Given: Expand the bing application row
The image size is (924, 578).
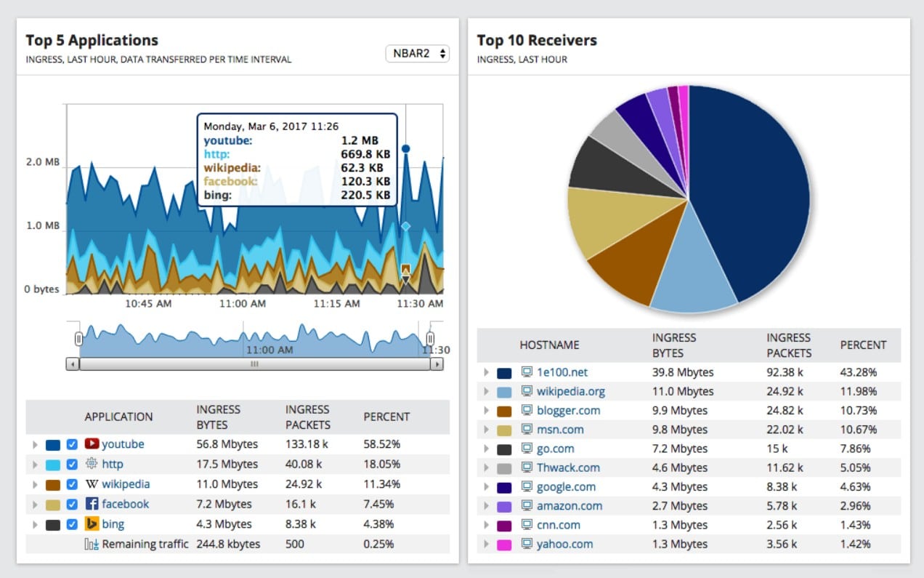Looking at the screenshot, I should coord(34,523).
